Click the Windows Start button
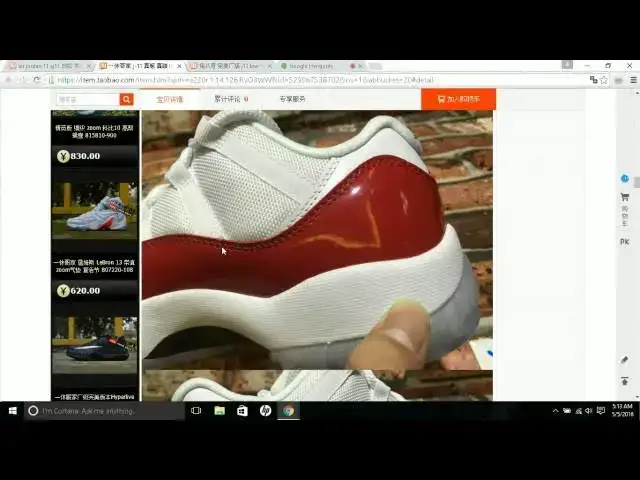This screenshot has height=480, width=640. 11,410
